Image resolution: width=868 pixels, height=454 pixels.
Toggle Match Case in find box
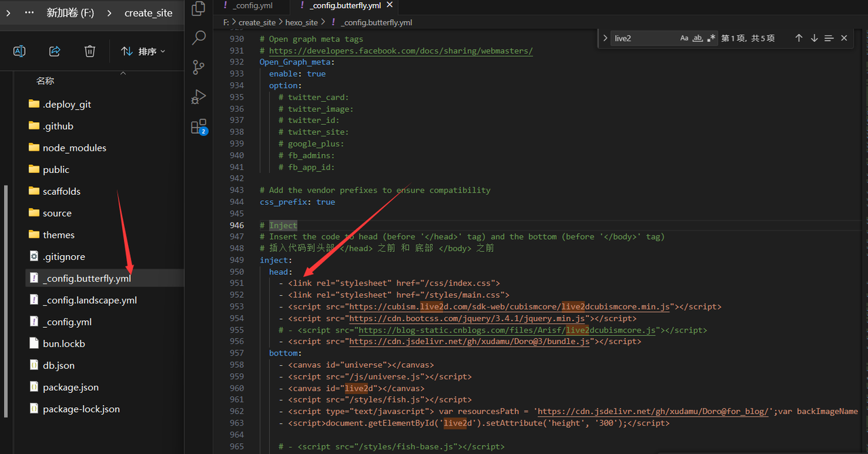pos(684,38)
